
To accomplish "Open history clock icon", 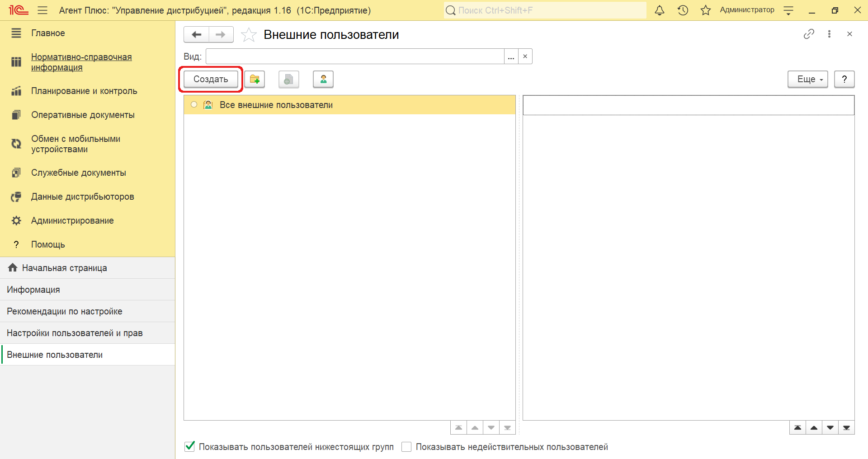I will click(683, 10).
